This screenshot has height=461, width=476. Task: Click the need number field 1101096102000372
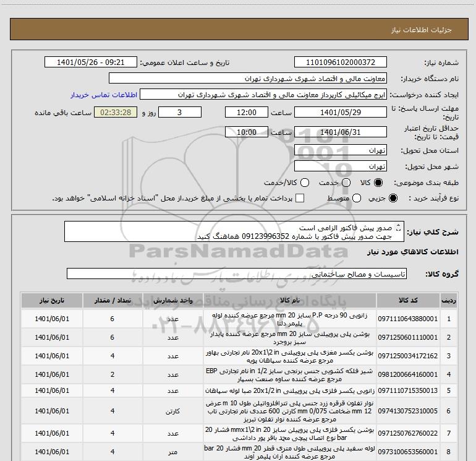[x=340, y=62]
